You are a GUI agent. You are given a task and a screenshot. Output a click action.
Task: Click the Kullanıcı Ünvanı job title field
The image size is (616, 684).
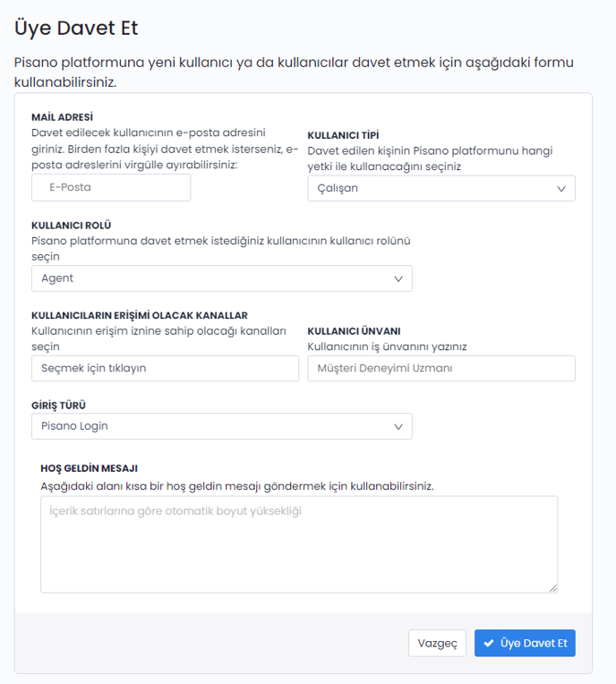tap(441, 369)
